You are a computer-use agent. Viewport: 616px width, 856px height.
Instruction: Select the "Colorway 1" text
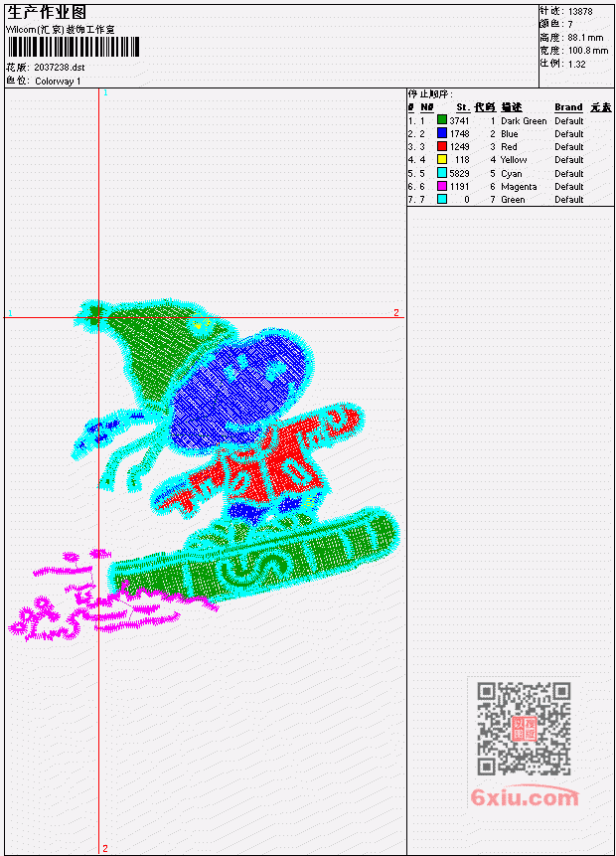(x=58, y=82)
